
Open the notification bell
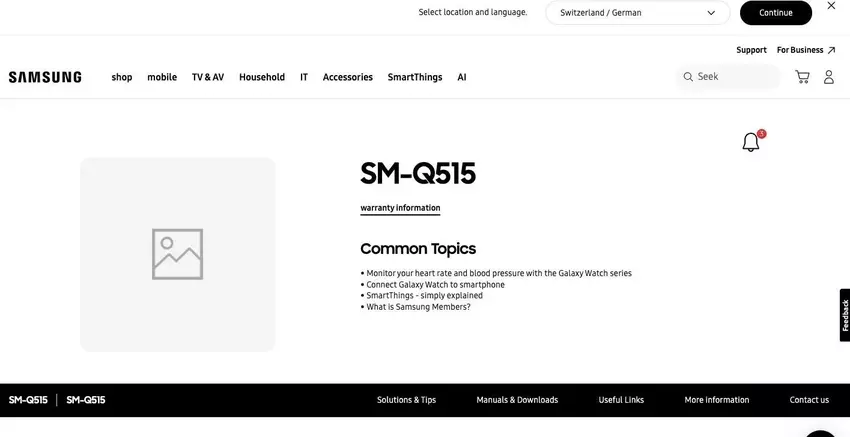pyautogui.click(x=751, y=142)
